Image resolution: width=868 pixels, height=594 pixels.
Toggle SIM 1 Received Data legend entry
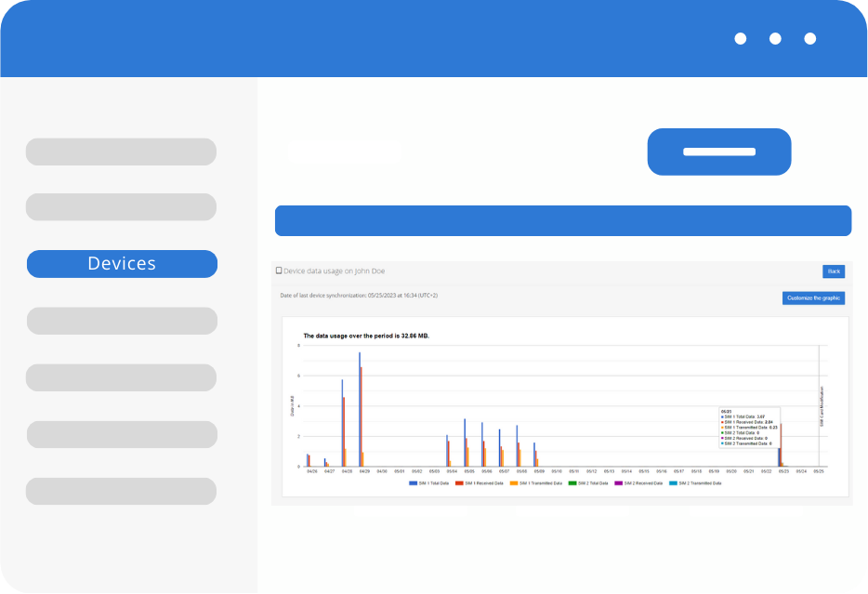click(x=480, y=483)
